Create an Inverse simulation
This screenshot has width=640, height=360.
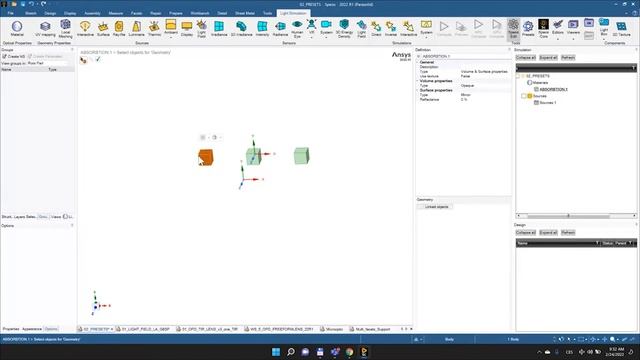tap(391, 29)
